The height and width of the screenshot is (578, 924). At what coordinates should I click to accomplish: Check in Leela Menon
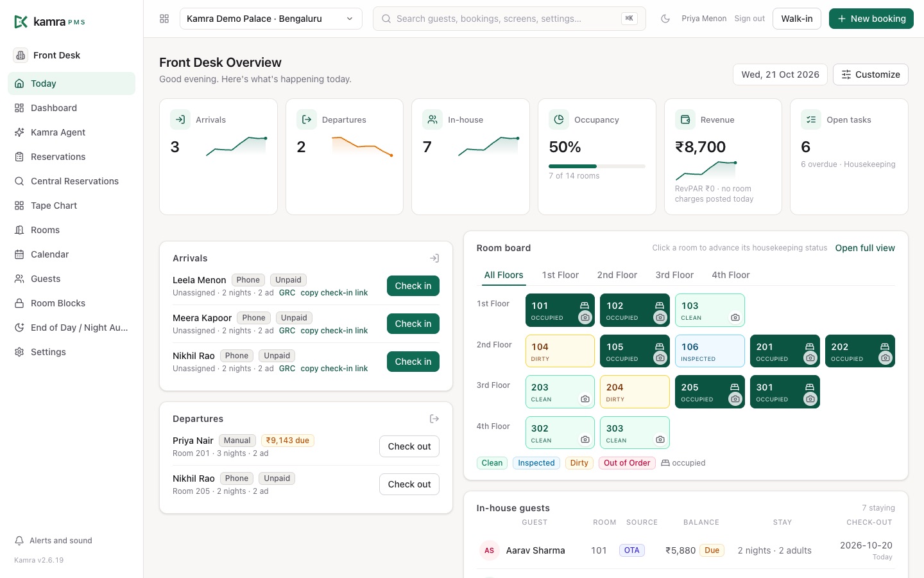point(413,286)
